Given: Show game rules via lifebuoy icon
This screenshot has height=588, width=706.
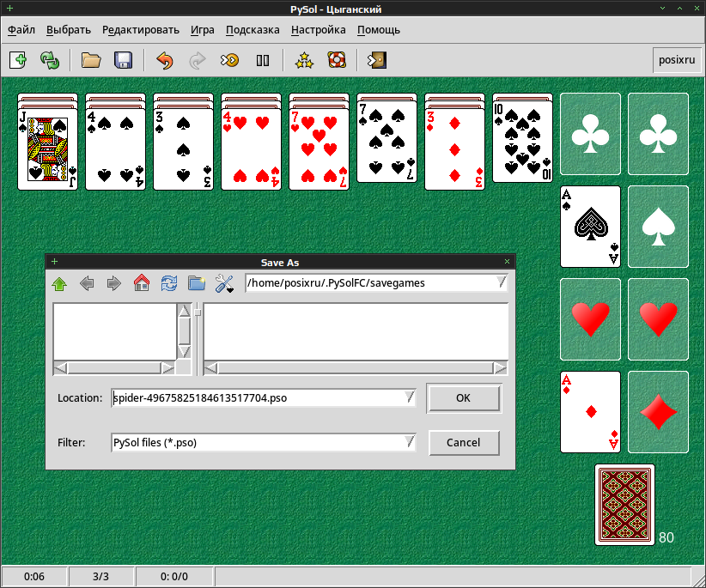Looking at the screenshot, I should point(337,60).
